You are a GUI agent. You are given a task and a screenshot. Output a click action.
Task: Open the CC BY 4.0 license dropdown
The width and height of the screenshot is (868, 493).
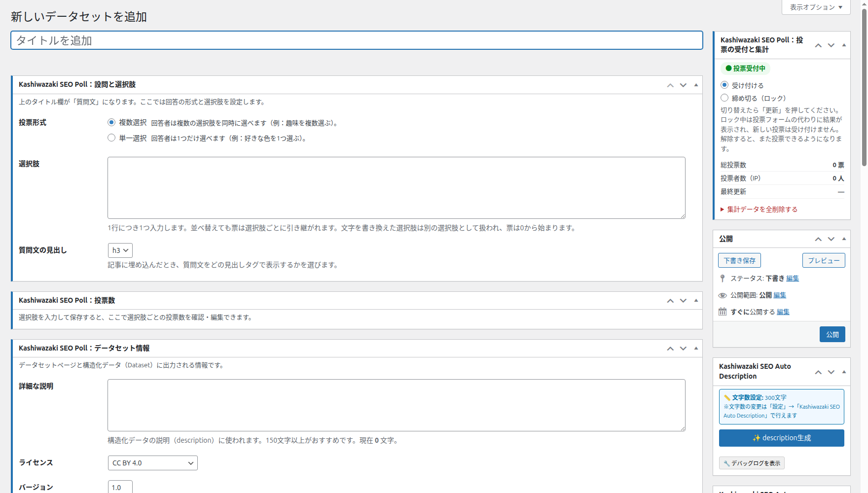153,463
